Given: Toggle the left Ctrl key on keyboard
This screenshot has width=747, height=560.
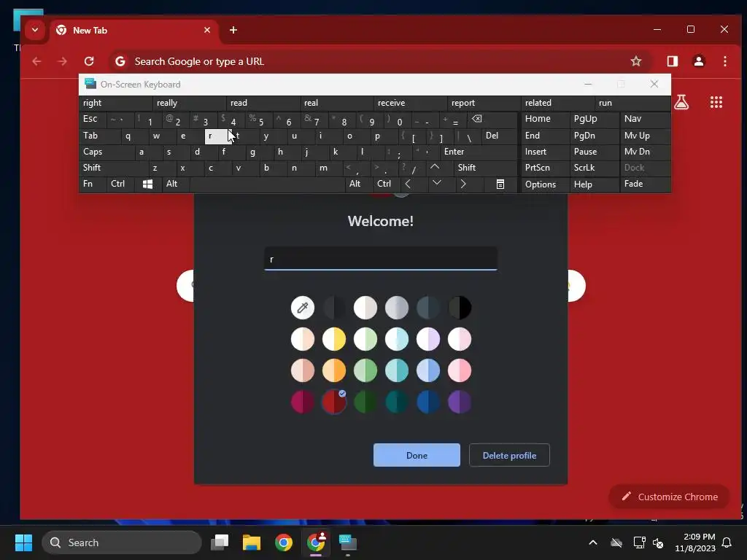Looking at the screenshot, I should pos(121,184).
